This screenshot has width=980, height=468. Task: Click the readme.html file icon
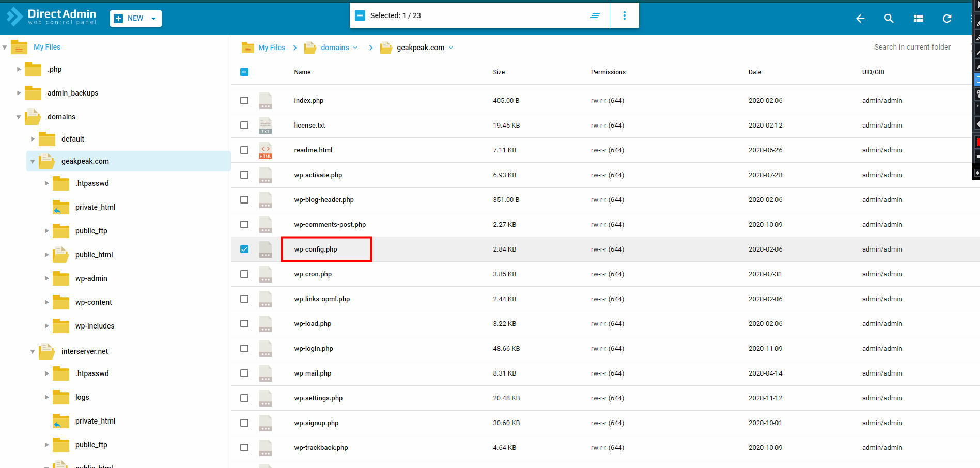266,150
